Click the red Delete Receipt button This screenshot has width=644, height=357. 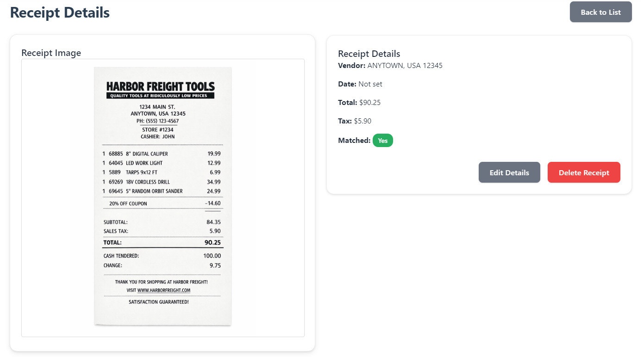tap(584, 172)
